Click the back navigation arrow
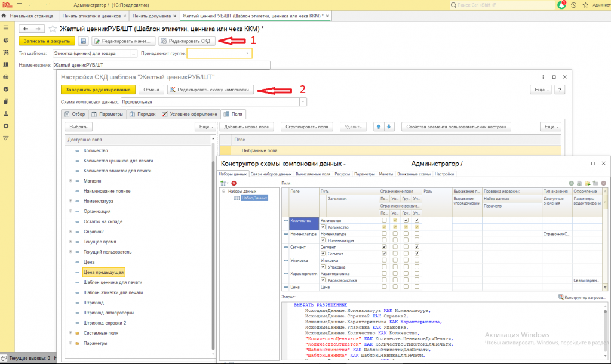The height and width of the screenshot is (364, 611). [x=25, y=29]
